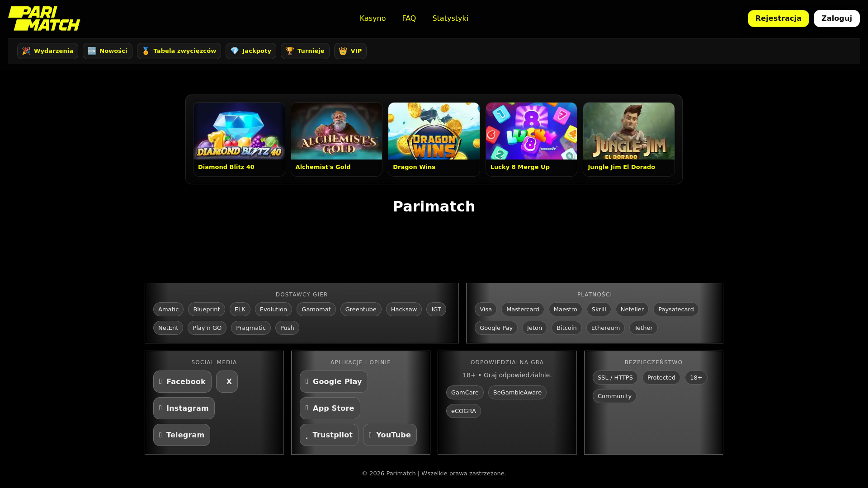
Task: Open the Facebook social link
Action: [x=182, y=382]
